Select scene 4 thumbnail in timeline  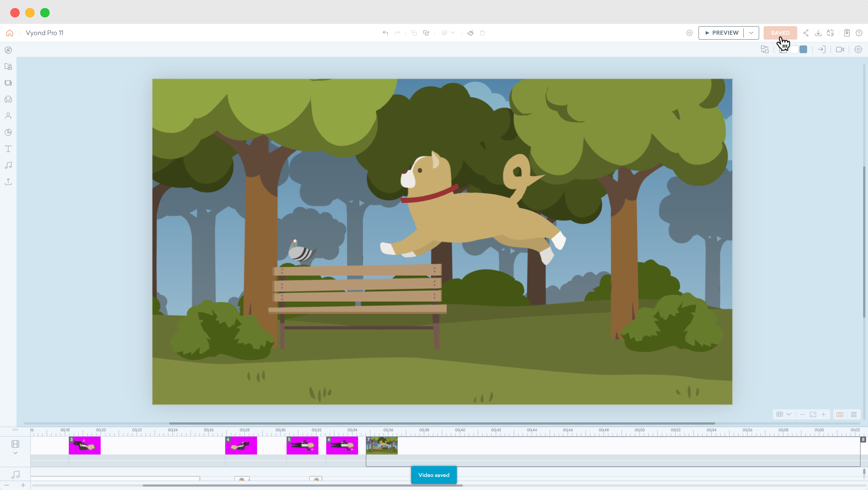click(241, 446)
